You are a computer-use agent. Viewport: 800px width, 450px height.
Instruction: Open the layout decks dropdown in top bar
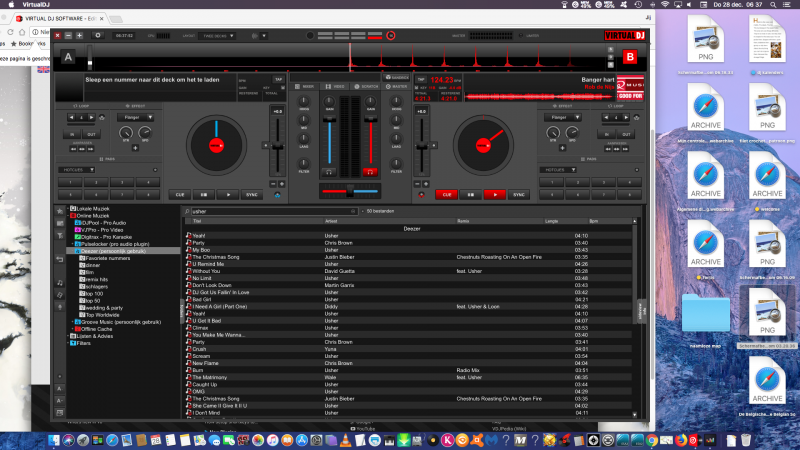218,36
